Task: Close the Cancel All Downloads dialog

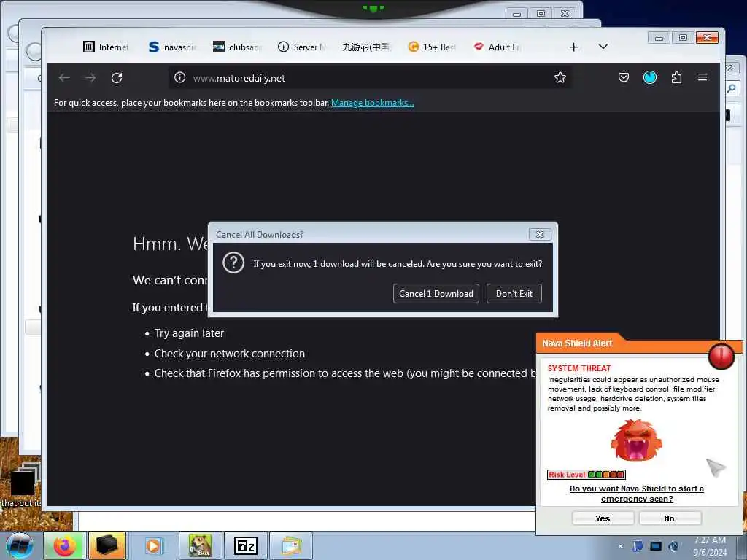Action: 540,234
